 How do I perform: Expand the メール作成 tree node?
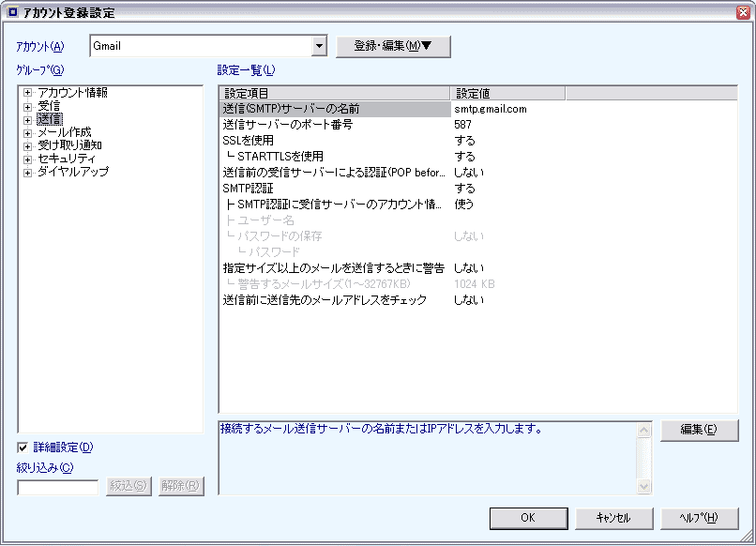tap(27, 132)
